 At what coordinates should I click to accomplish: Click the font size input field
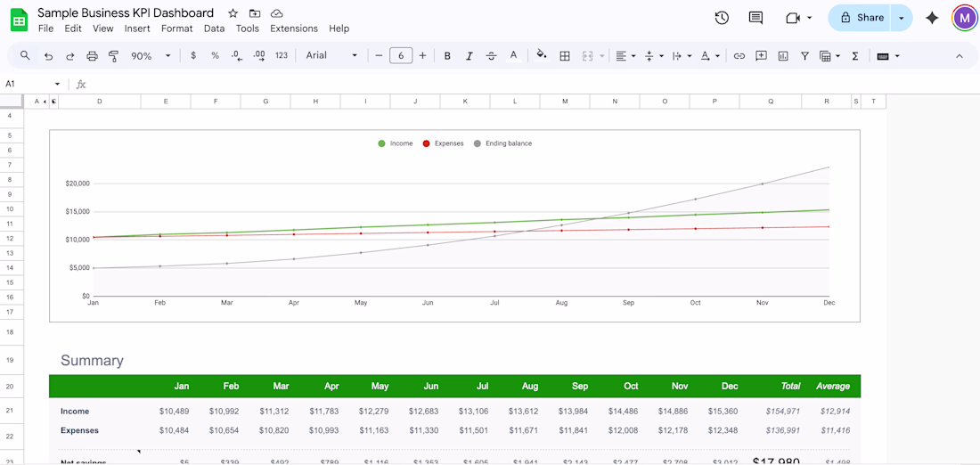(x=401, y=55)
